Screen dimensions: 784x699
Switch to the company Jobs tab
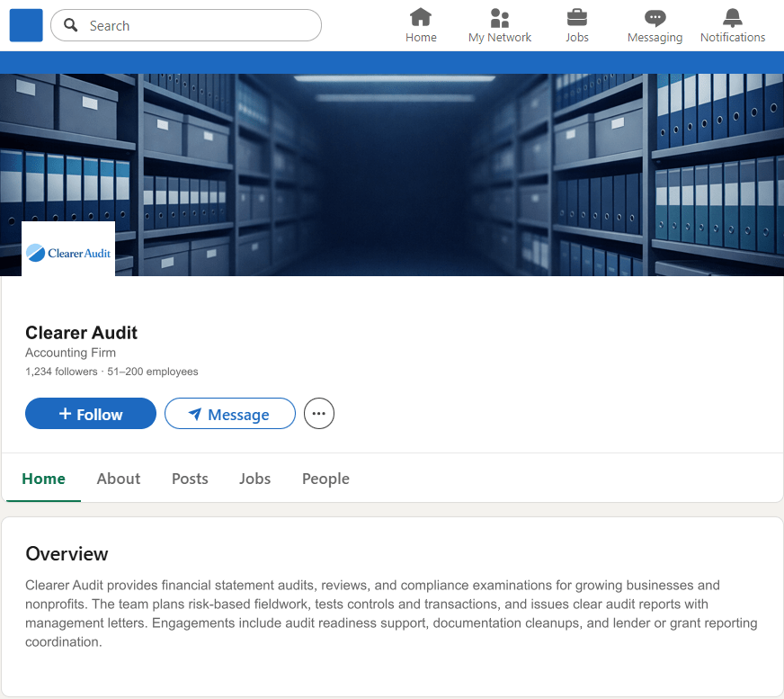pos(255,479)
